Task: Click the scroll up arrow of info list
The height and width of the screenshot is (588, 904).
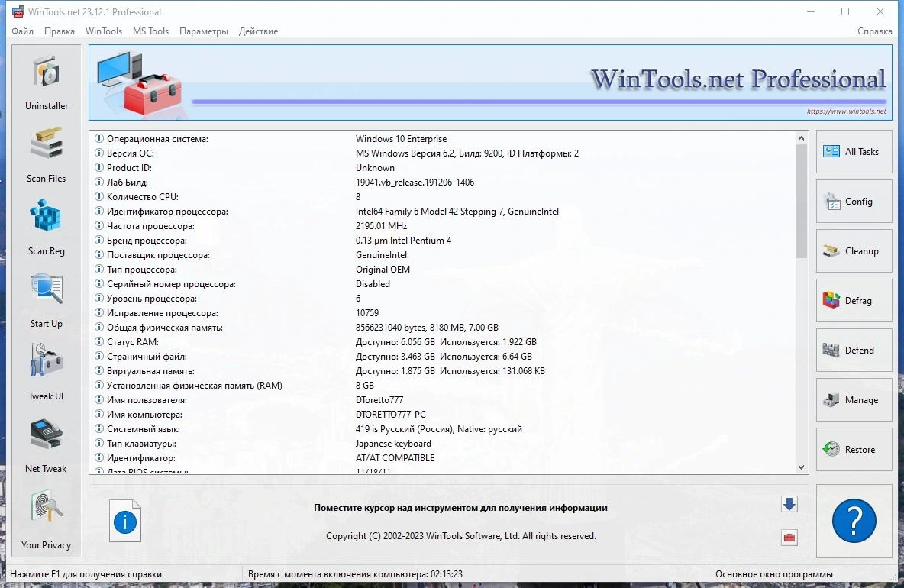Action: click(x=801, y=138)
